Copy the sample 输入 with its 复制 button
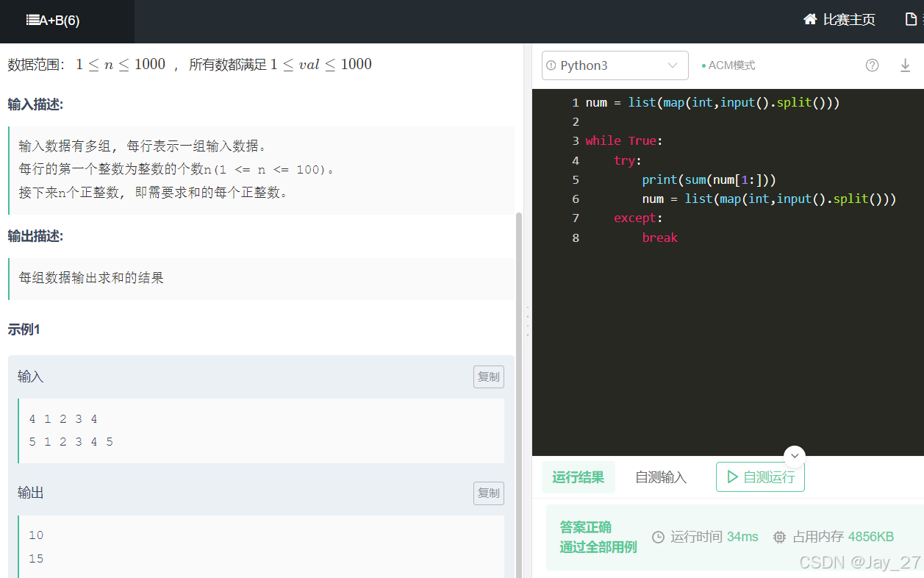Viewport: 924px width, 578px height. [x=489, y=377]
